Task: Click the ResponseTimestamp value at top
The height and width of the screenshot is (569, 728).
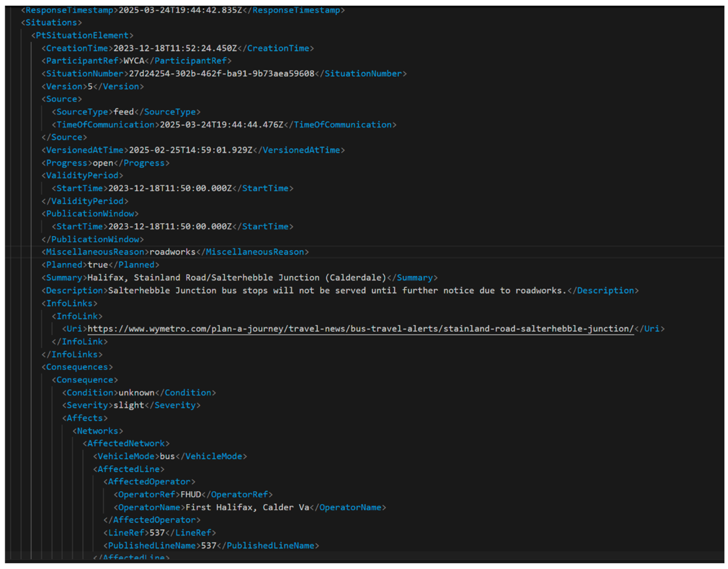Action: 180,10
